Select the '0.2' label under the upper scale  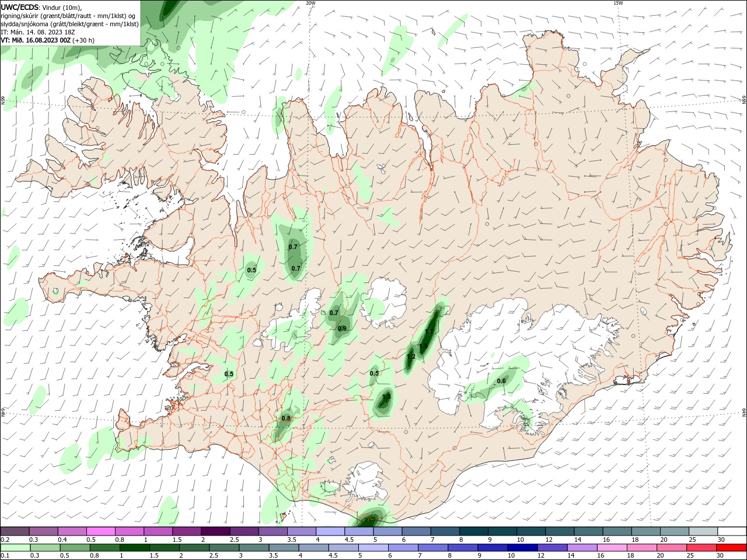(x=5, y=540)
